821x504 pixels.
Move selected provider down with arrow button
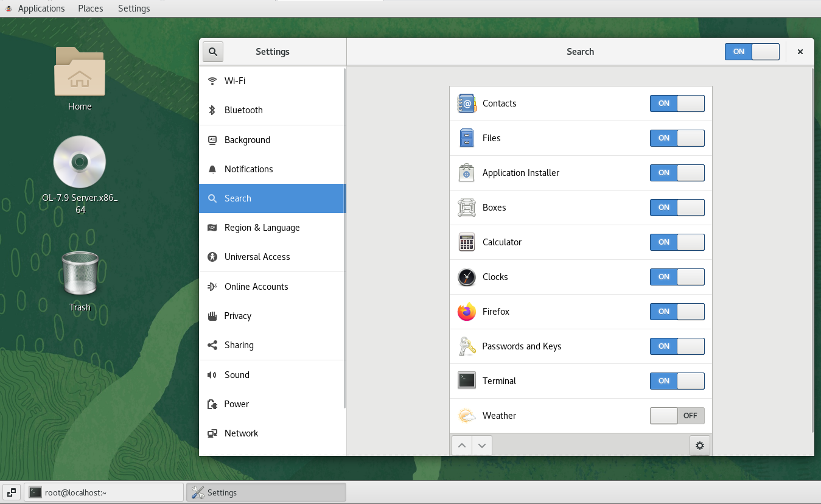[x=482, y=446]
